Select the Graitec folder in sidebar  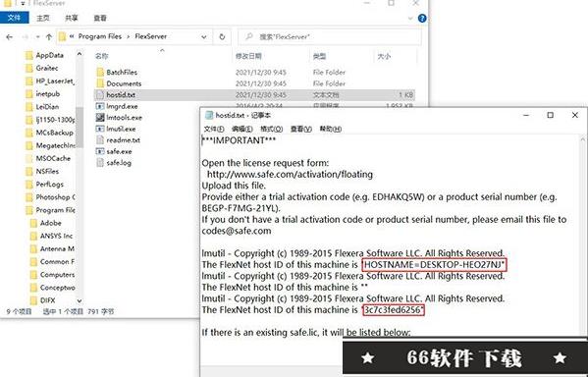tap(46, 68)
